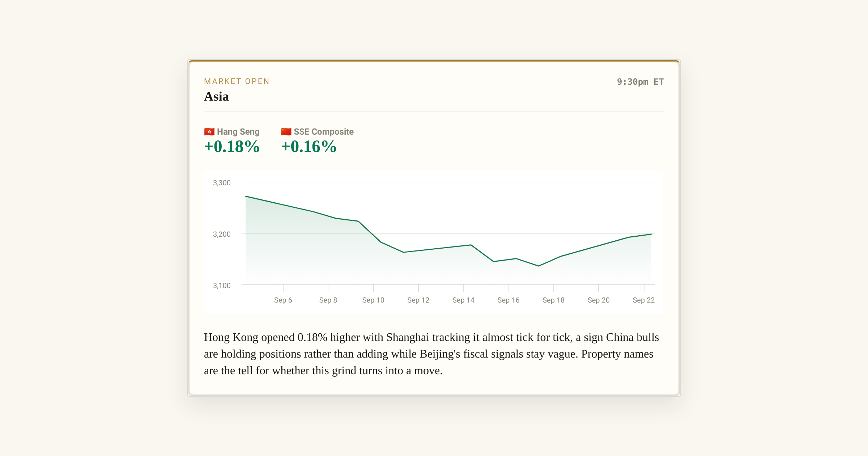Select the Sep 18 axis tick
The width and height of the screenshot is (868, 456).
coord(553,300)
